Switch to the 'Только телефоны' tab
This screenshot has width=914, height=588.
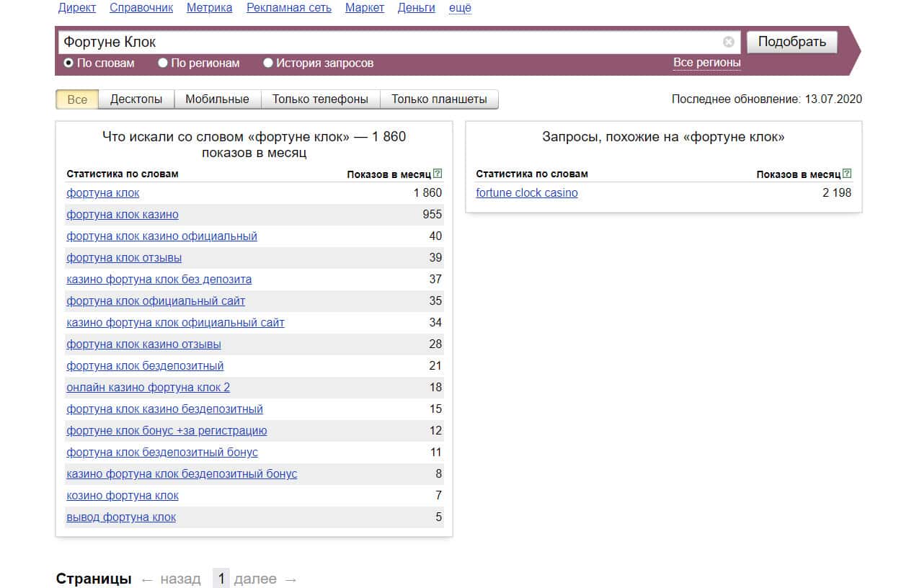[320, 99]
